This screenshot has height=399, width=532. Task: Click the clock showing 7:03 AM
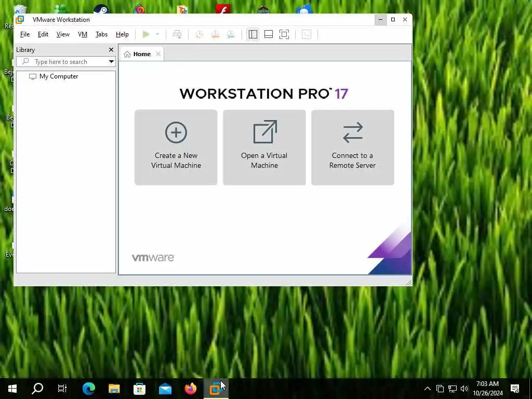pyautogui.click(x=487, y=384)
